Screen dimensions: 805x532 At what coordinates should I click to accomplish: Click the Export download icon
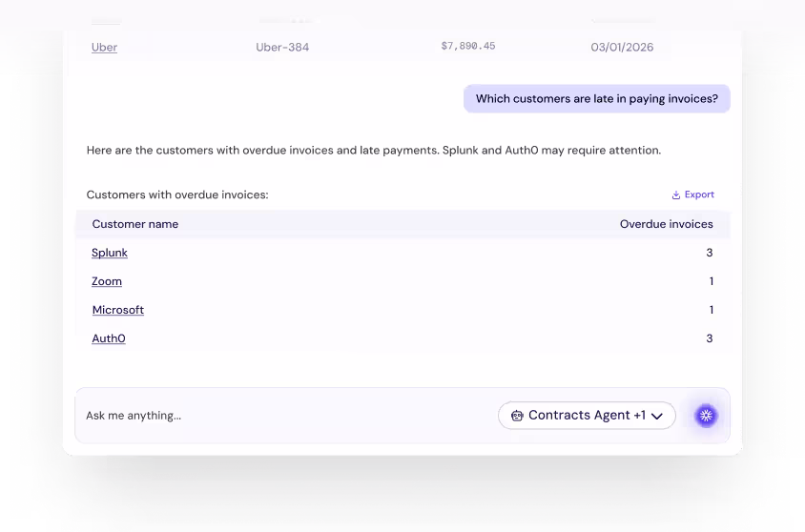675,194
